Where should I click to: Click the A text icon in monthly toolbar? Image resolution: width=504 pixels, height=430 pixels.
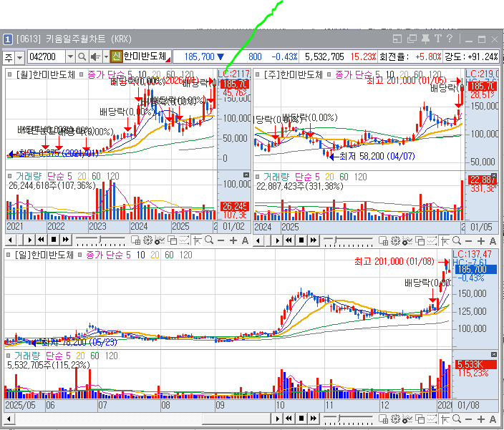click(245, 240)
